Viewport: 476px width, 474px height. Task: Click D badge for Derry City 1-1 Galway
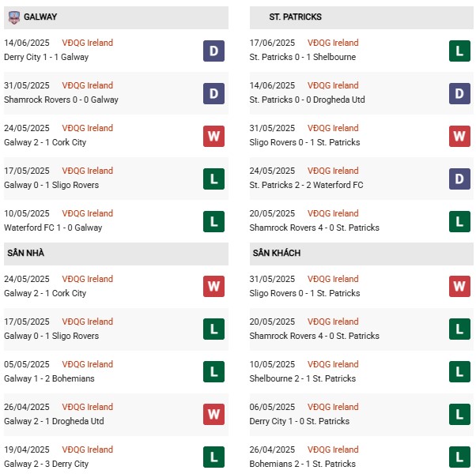213,51
